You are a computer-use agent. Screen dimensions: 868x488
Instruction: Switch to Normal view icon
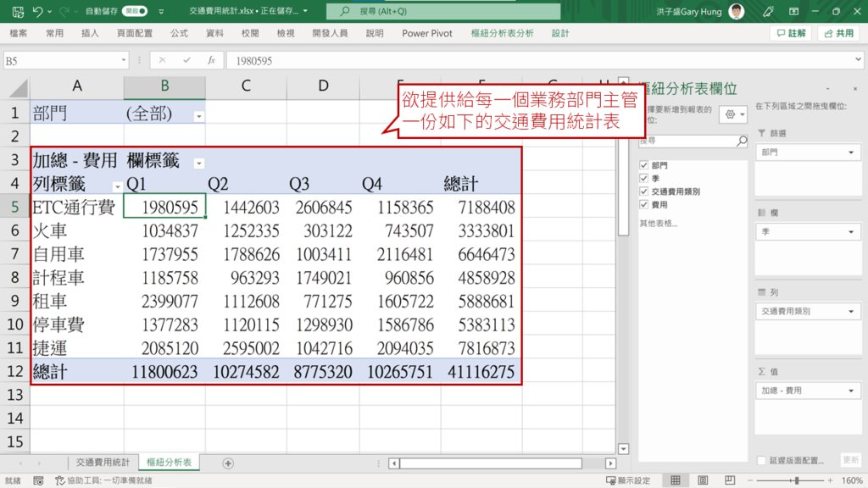(676, 480)
